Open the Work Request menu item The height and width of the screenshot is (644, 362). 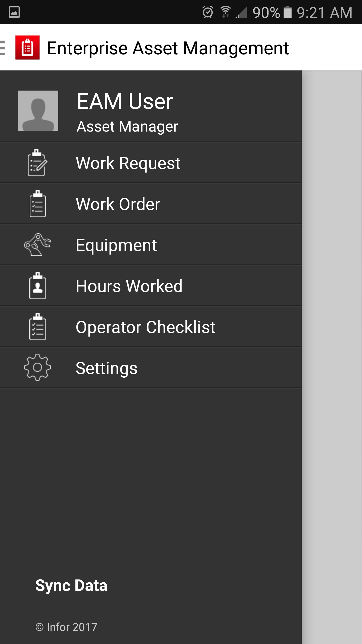click(x=128, y=163)
